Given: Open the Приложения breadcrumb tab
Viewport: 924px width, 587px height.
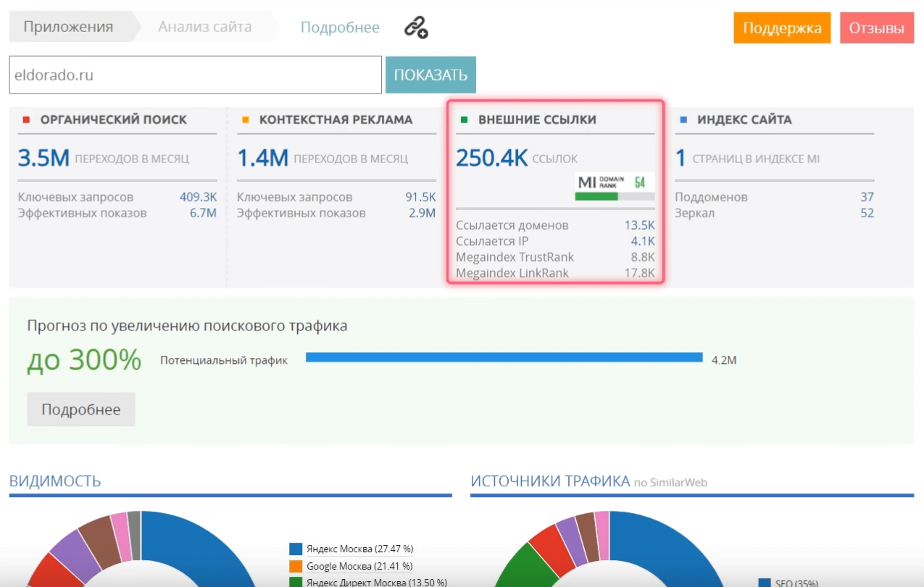Looking at the screenshot, I should pos(68,28).
